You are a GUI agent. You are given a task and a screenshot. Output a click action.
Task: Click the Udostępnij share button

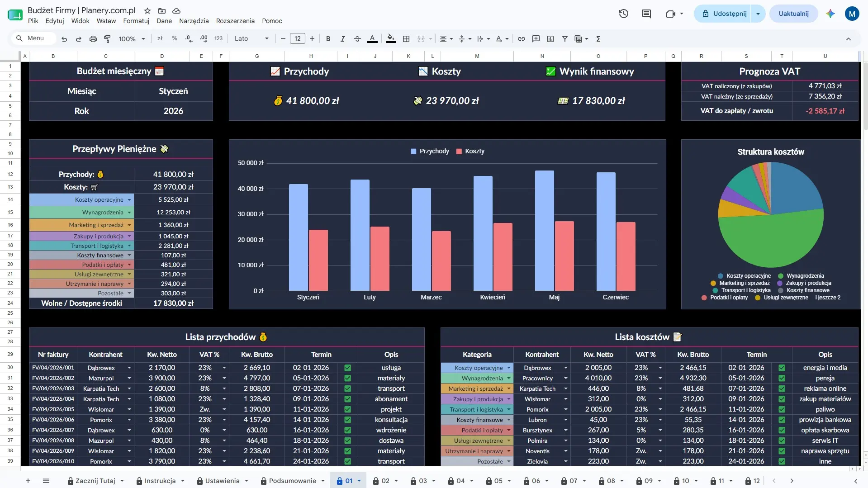click(724, 14)
